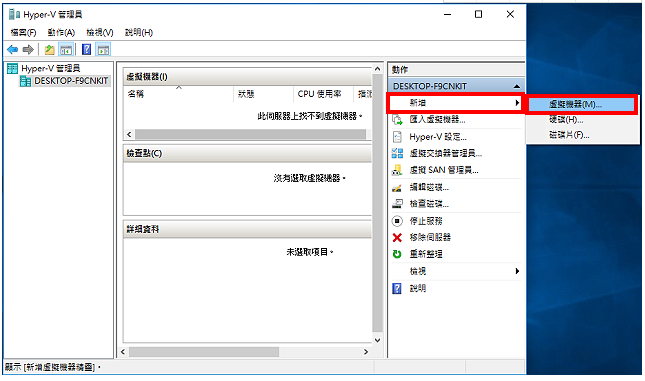
Task: Click the 未選取項目 message in details
Action: coord(309,252)
